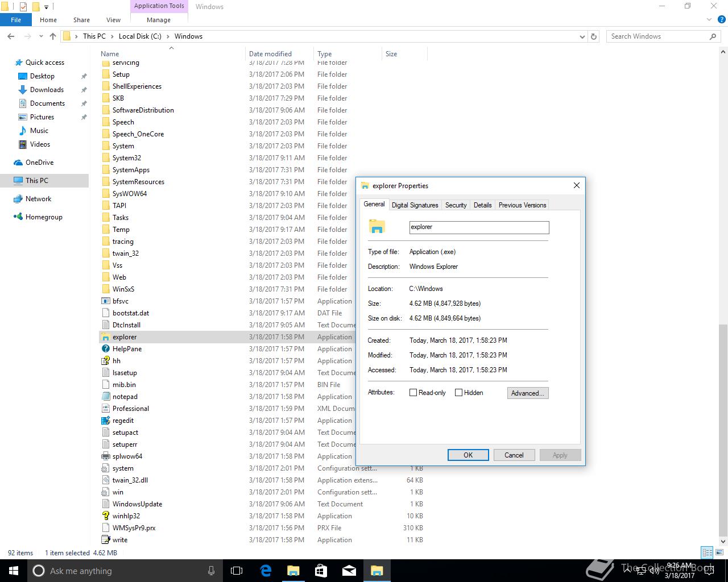Open the Manage ribbon tab
Screen dimensions: 728x582
point(159,20)
